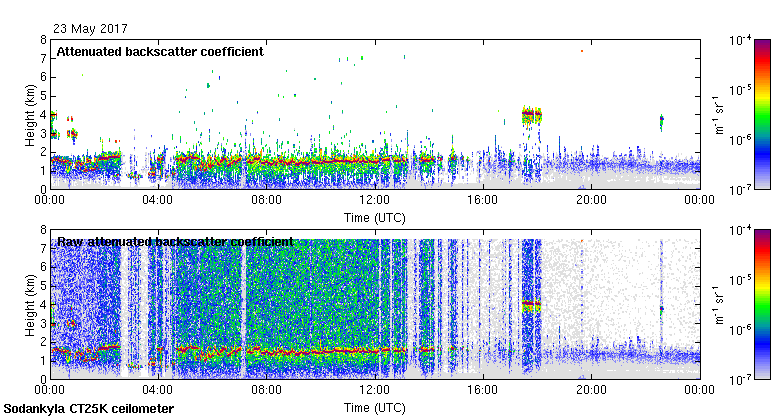Click the 4 km cloud echo near 18:00 in the top plot
The width and height of the screenshot is (780, 420).
coord(531,115)
